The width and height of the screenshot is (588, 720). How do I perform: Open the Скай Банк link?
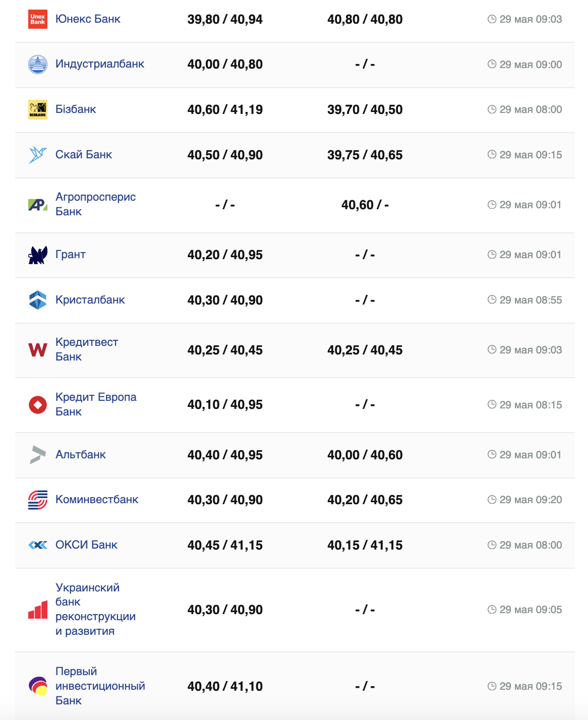84,155
